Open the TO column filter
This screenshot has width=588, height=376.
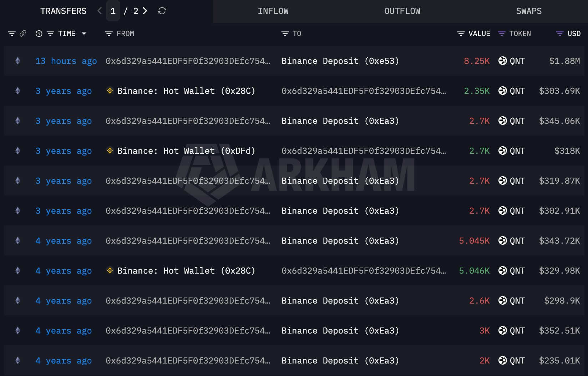tap(285, 34)
